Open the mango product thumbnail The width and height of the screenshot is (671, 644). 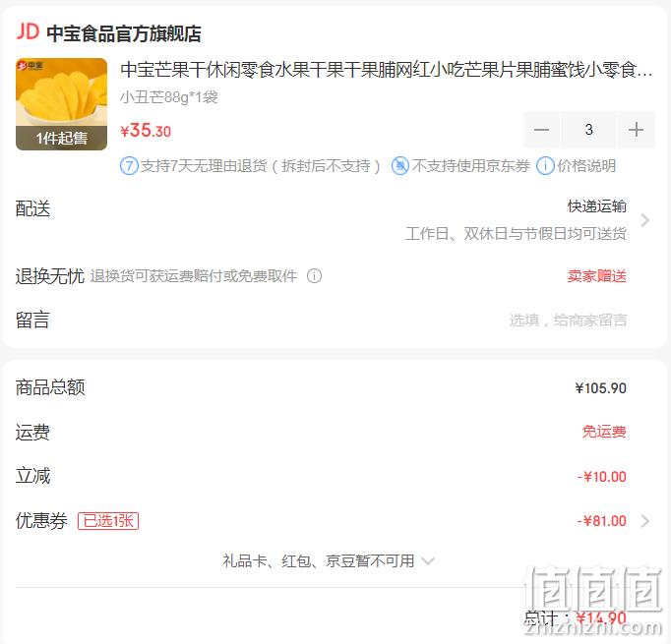pos(61,104)
